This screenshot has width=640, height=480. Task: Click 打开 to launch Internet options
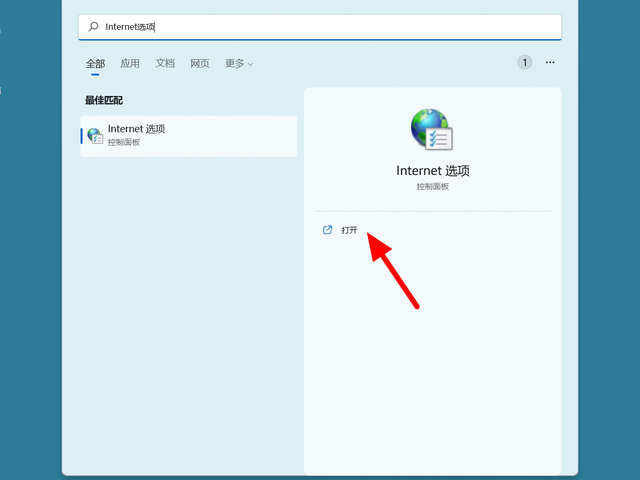[x=349, y=230]
